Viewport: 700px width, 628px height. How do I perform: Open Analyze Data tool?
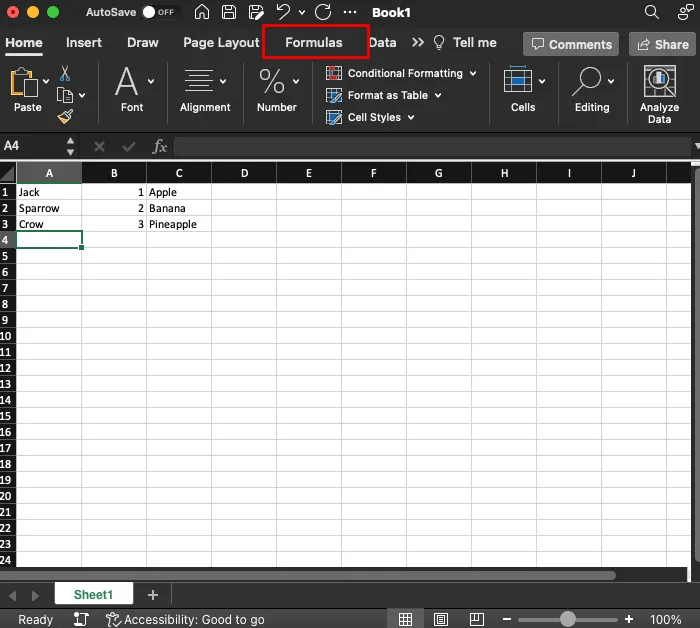(659, 95)
